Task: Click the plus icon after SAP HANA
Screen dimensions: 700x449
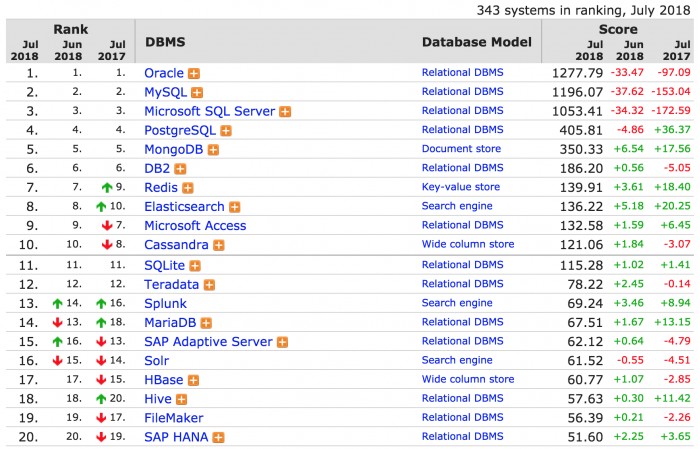Action: tap(218, 438)
